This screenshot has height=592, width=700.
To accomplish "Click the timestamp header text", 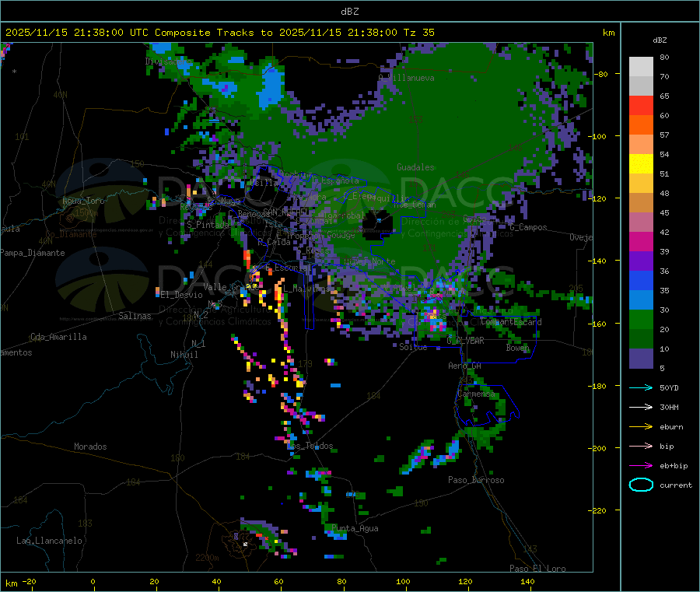I will 219,33.
